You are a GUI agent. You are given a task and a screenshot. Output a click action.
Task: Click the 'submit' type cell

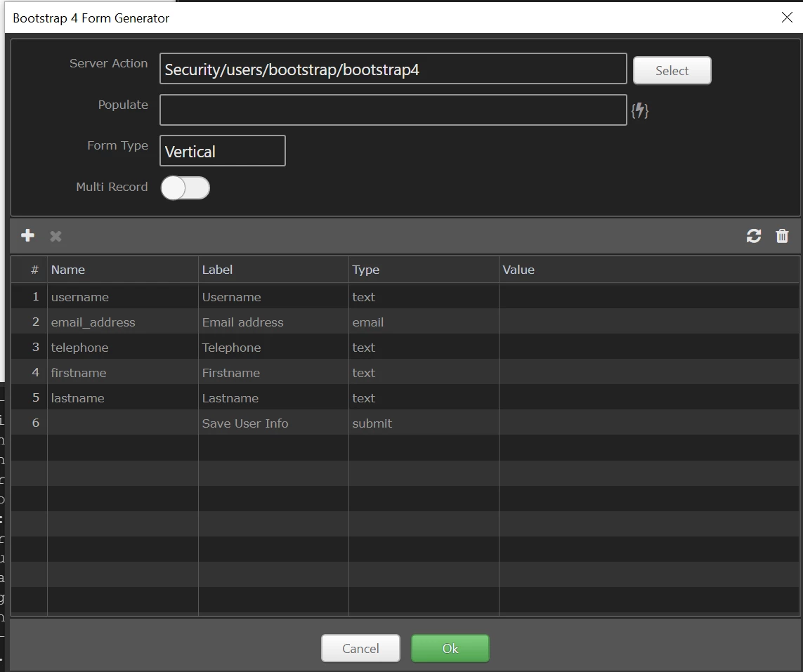(x=424, y=423)
